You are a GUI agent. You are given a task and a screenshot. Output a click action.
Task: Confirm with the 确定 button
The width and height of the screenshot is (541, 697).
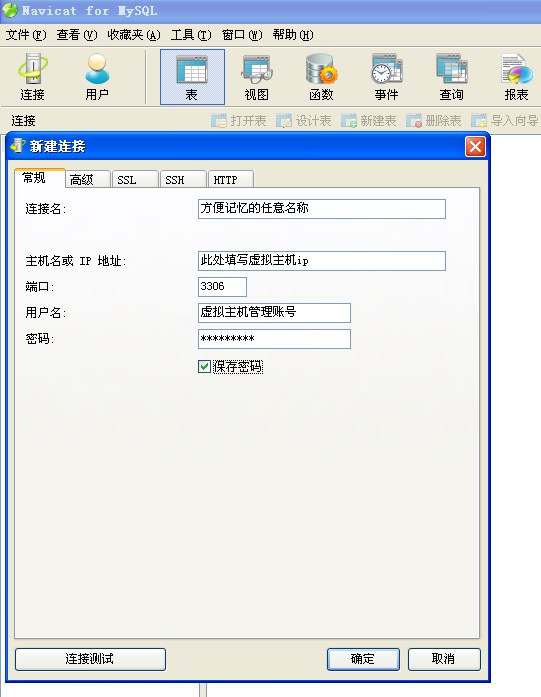(363, 659)
